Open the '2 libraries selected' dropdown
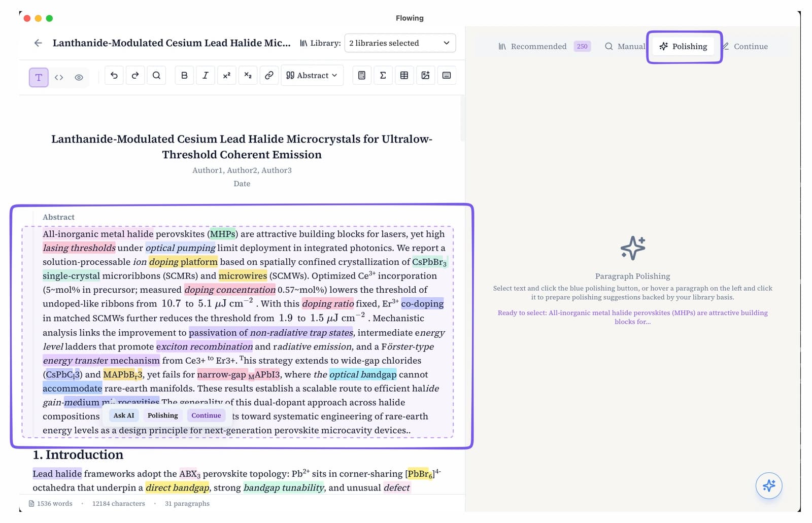 point(400,43)
